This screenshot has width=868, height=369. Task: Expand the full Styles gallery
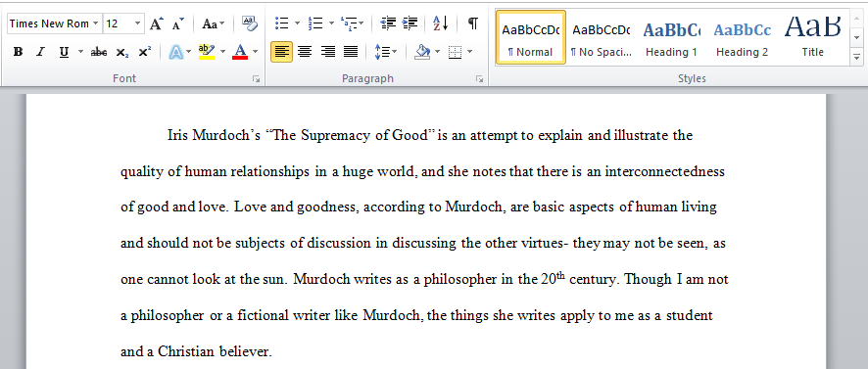(857, 57)
